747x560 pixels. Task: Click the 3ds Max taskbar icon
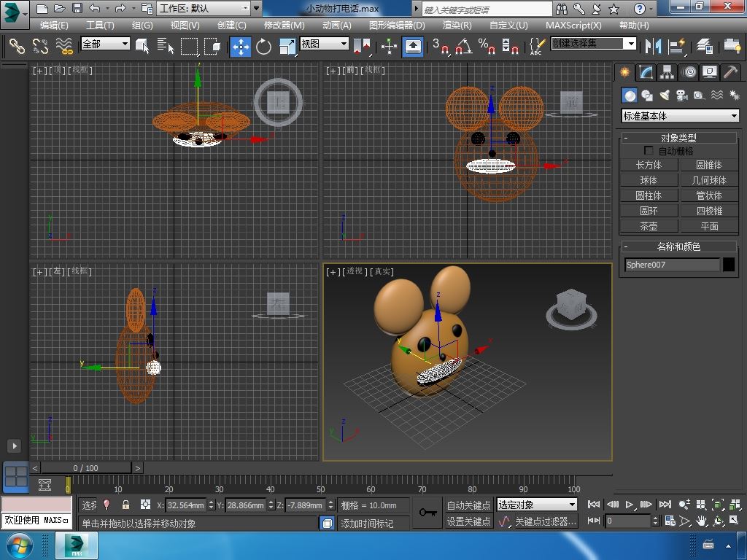pos(77,545)
